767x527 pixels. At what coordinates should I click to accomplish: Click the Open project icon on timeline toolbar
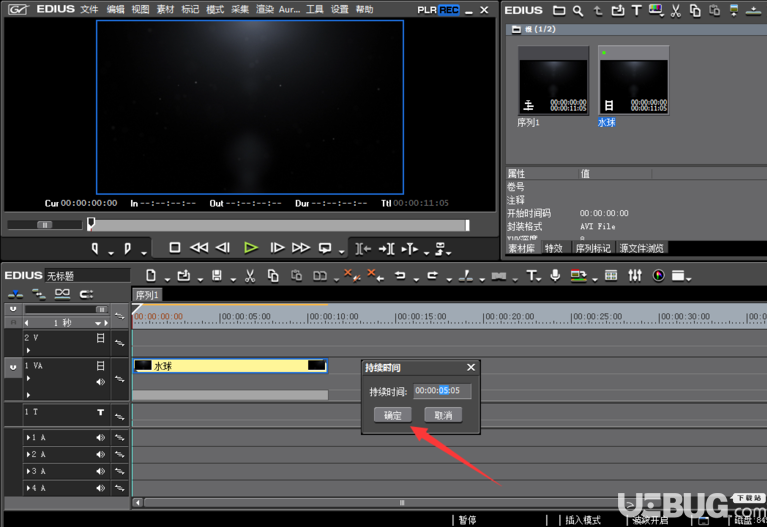click(x=184, y=275)
